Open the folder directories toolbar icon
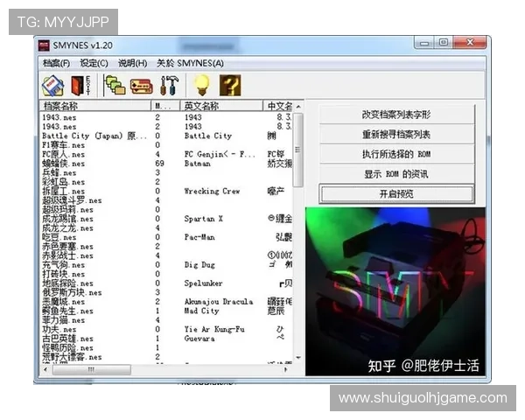The width and height of the screenshot is (525, 420). (115, 86)
